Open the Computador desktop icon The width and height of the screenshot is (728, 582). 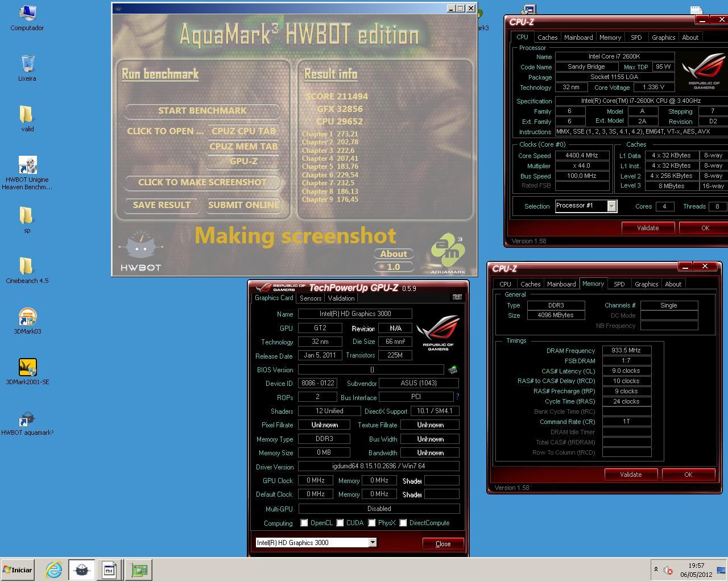[x=27, y=18]
